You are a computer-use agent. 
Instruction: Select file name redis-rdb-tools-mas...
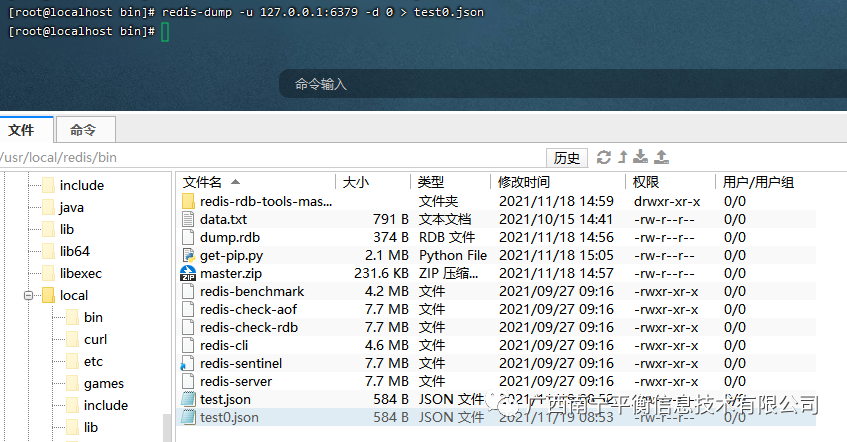coord(266,202)
